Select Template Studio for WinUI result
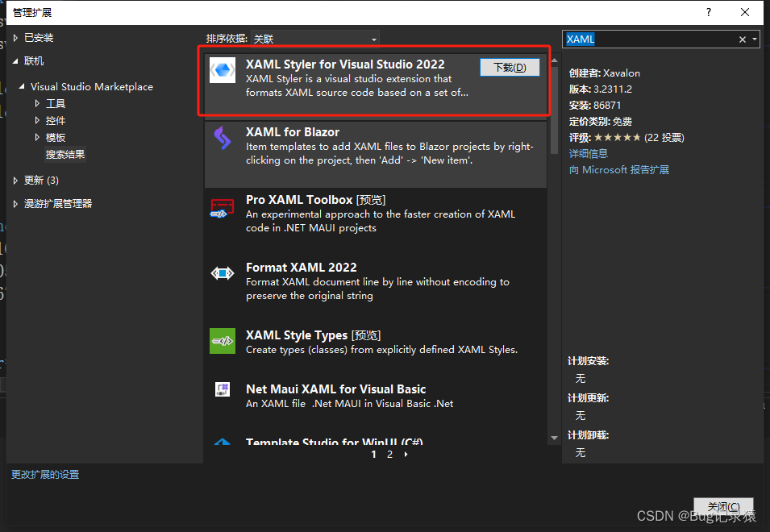 (335, 441)
